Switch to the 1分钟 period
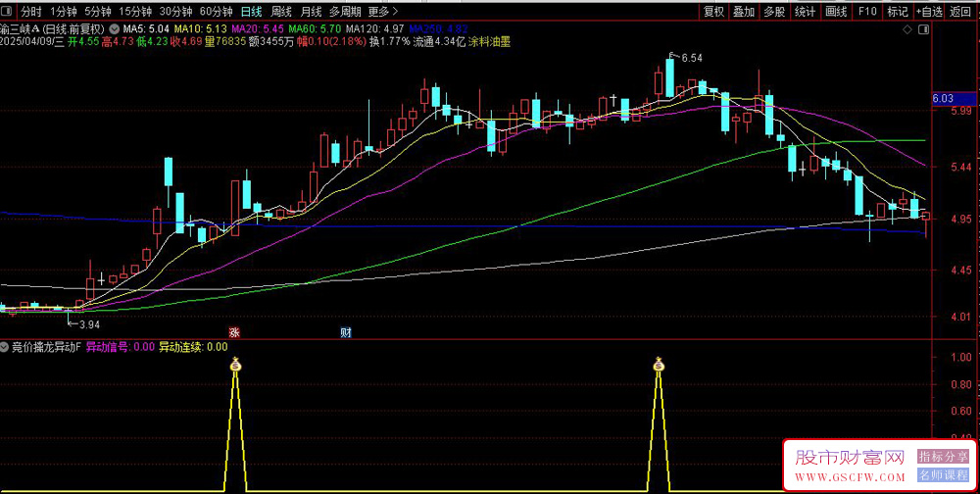 (x=63, y=11)
